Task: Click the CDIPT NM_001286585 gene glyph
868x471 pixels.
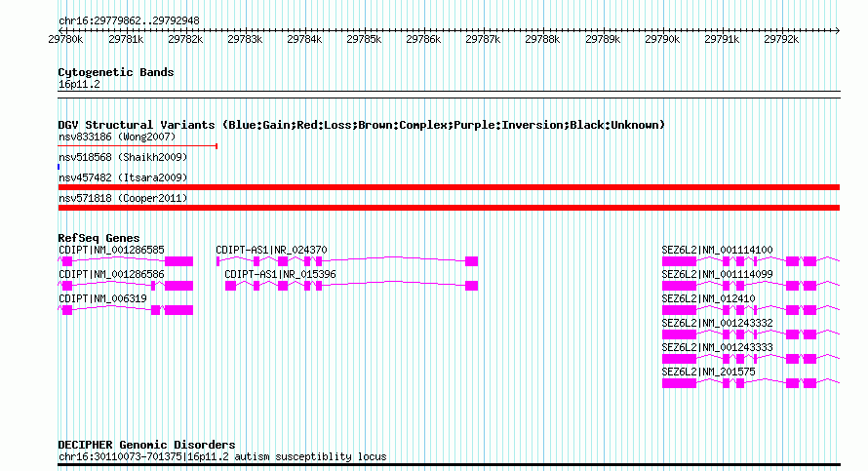Action: (x=126, y=261)
